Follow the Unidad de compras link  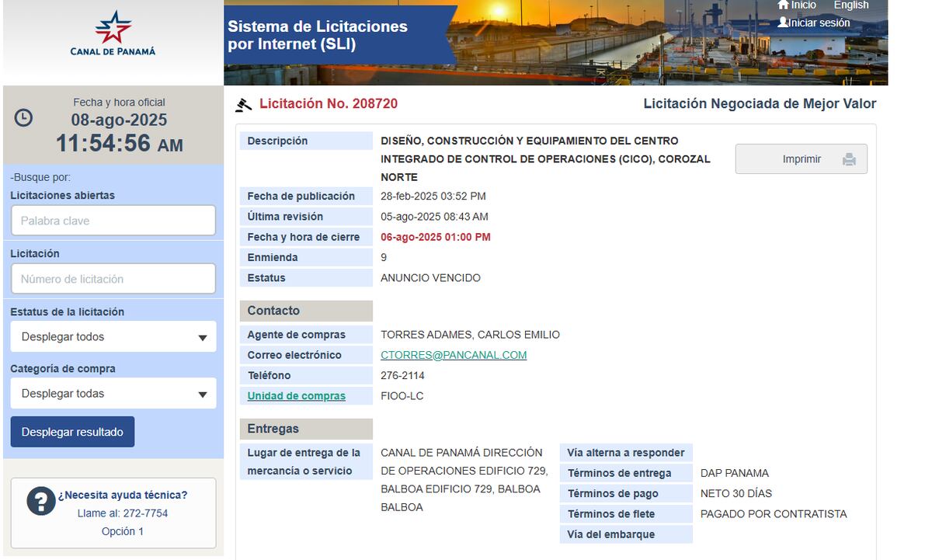coord(296,396)
